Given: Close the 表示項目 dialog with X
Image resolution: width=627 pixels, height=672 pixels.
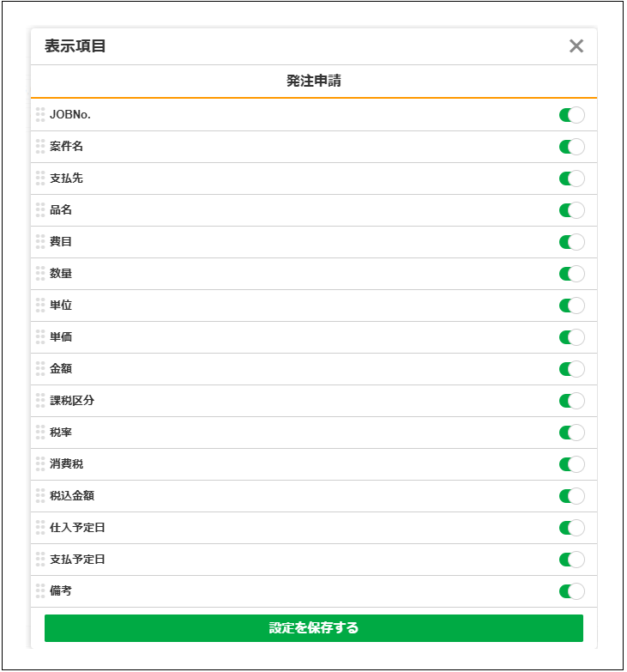Looking at the screenshot, I should tap(576, 46).
